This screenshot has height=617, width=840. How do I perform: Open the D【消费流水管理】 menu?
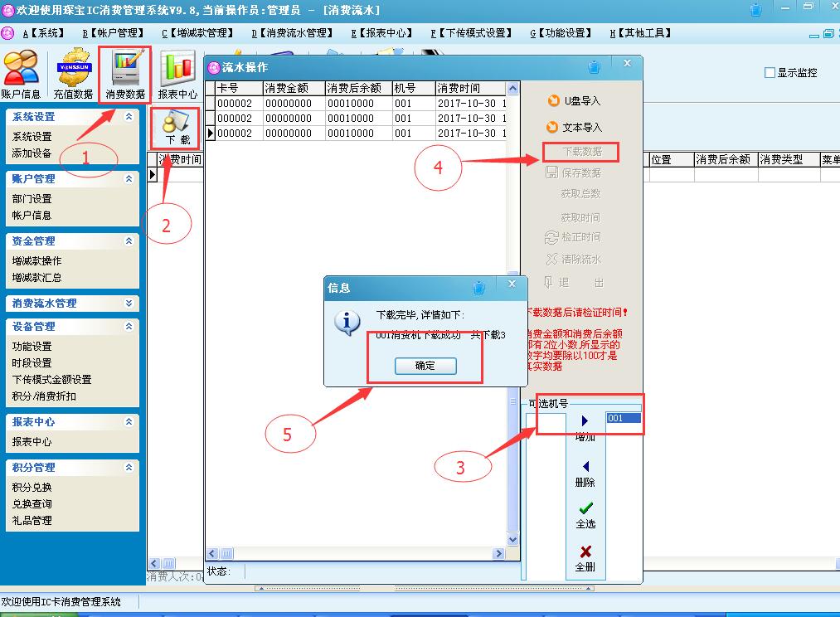[x=292, y=33]
